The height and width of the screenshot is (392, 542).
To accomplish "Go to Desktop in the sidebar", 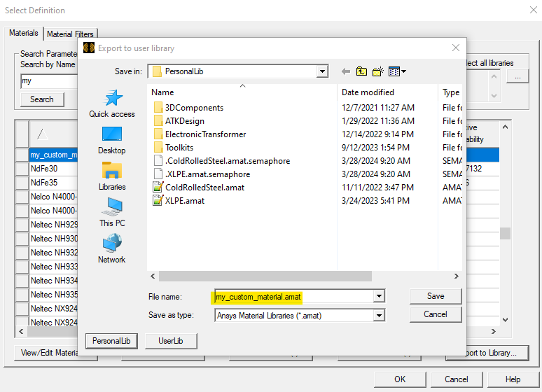I will tap(112, 140).
